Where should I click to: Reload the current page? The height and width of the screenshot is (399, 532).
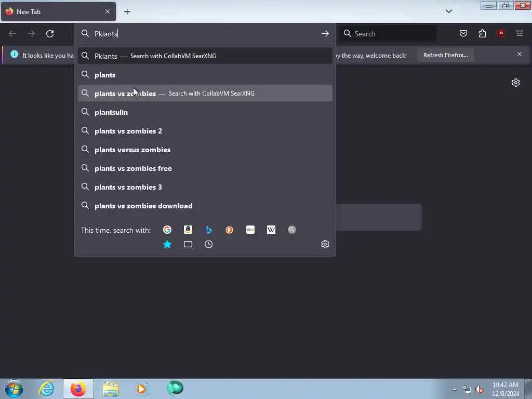click(x=50, y=34)
